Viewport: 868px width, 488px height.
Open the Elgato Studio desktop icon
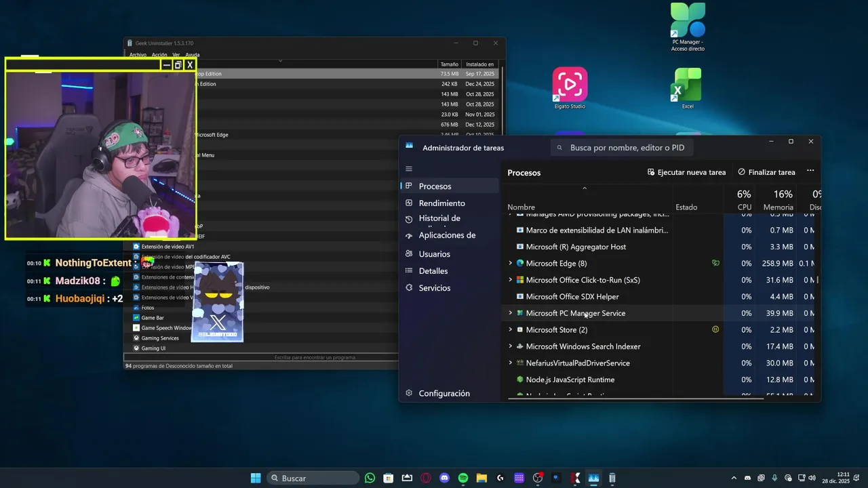tap(570, 88)
